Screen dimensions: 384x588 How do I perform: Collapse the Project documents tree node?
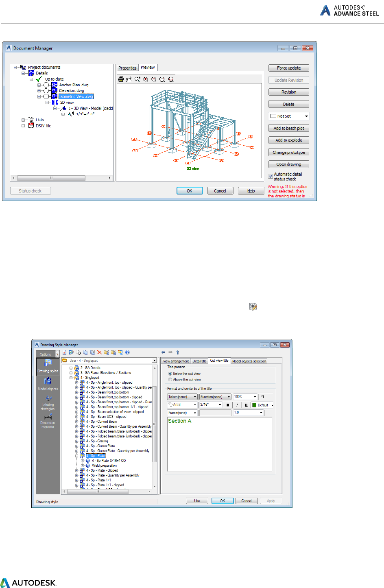click(15, 68)
